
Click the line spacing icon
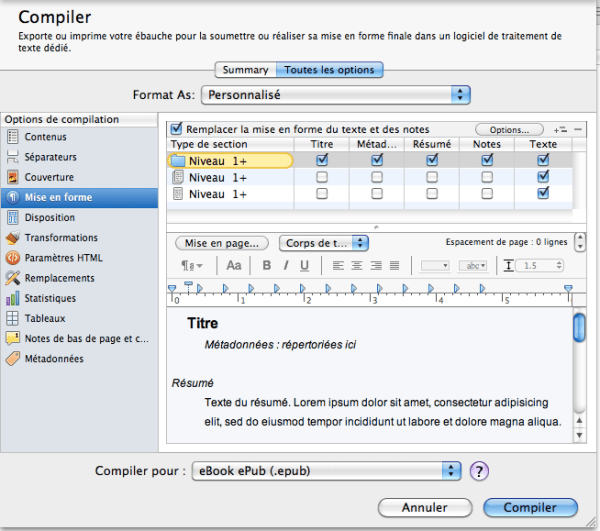pos(508,266)
